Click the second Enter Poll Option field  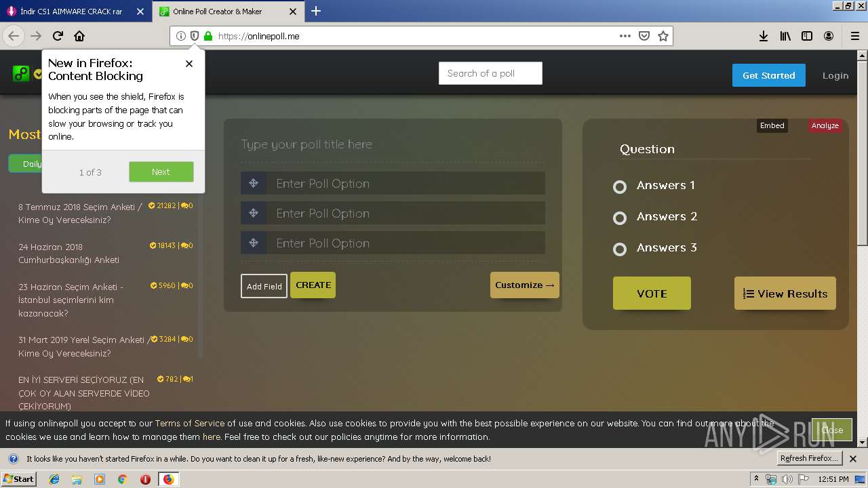pyautogui.click(x=406, y=213)
